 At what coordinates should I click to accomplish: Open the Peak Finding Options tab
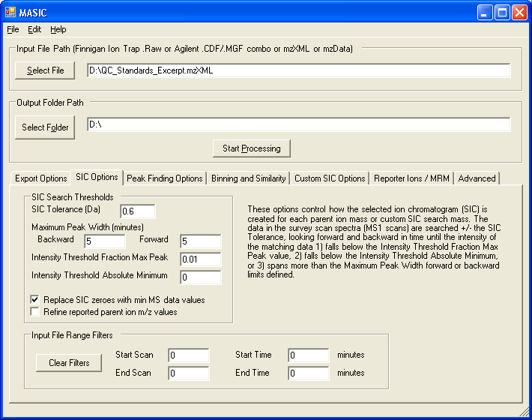pos(165,178)
